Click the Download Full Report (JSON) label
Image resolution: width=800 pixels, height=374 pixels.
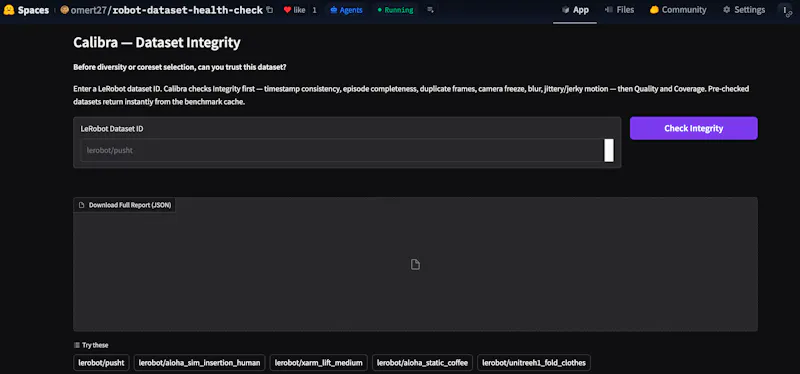tap(125, 205)
